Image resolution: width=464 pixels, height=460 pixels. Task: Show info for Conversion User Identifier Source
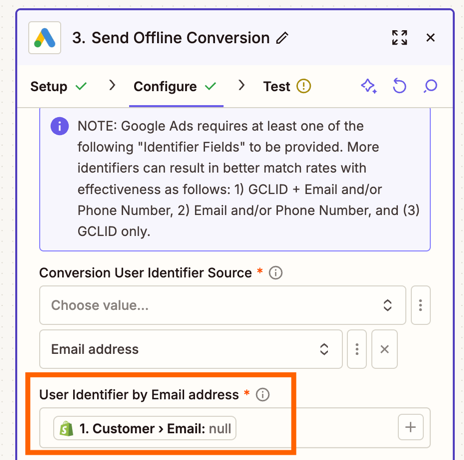[x=276, y=273]
